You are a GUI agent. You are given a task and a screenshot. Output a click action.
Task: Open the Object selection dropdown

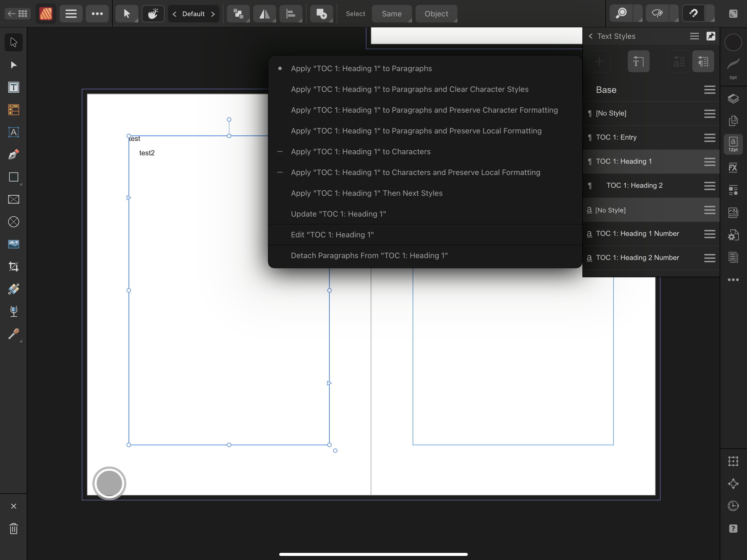pos(436,14)
